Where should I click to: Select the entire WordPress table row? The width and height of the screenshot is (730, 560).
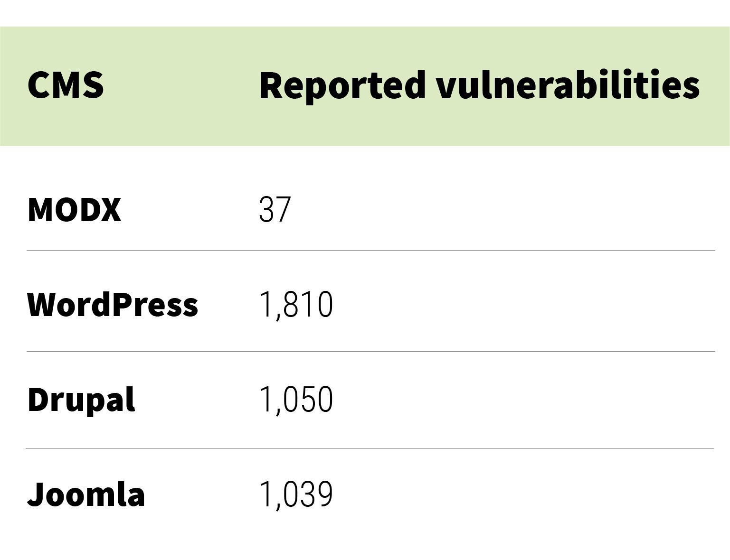click(370, 301)
